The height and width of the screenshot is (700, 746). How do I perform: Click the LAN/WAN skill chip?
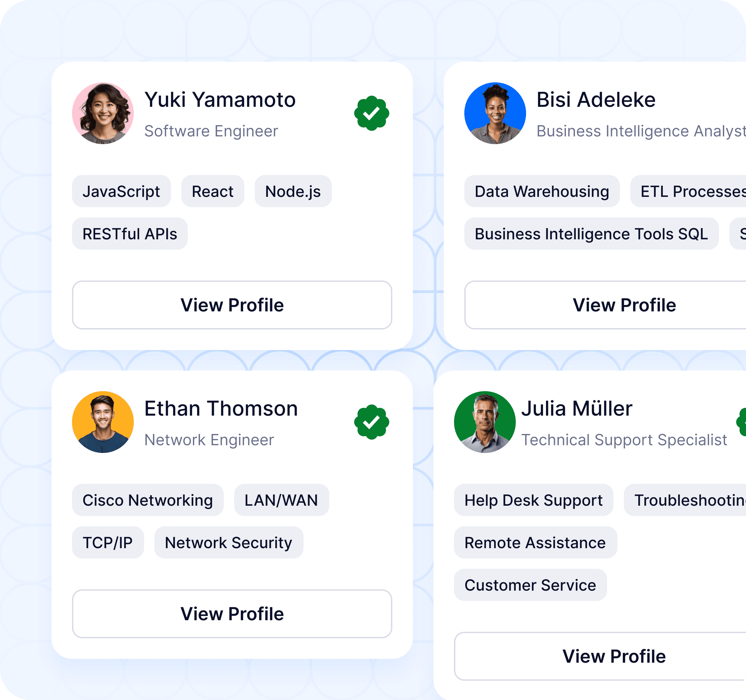(281, 500)
